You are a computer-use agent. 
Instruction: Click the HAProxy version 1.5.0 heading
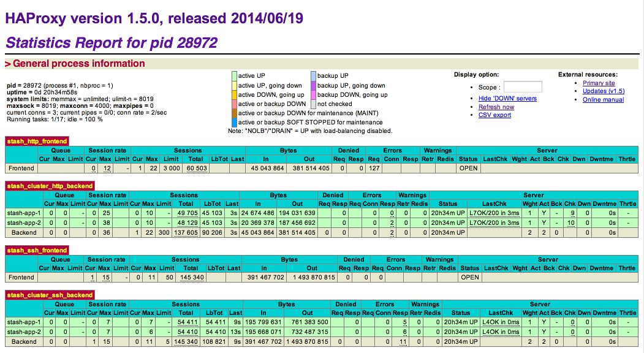coord(154,18)
